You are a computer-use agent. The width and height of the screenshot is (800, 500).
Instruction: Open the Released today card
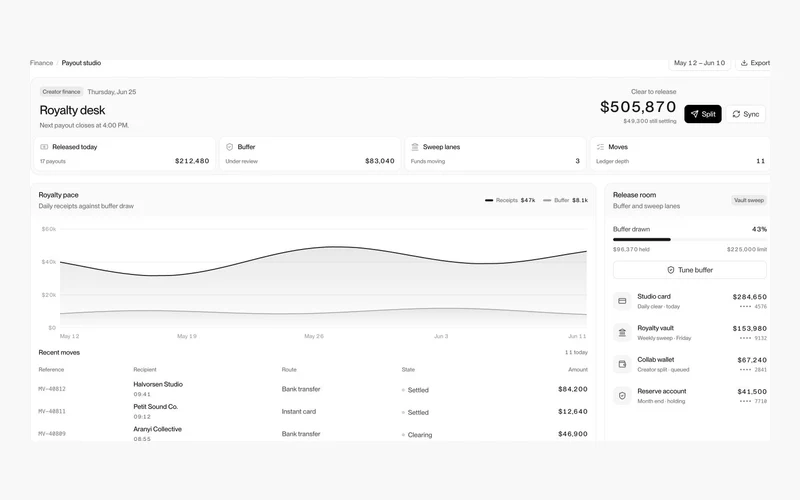tap(124, 154)
